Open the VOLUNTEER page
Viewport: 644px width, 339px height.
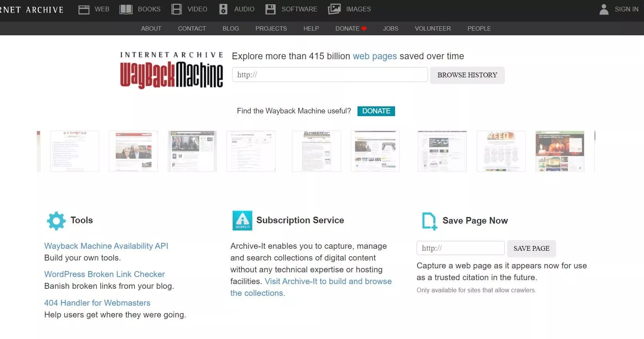pos(433,29)
